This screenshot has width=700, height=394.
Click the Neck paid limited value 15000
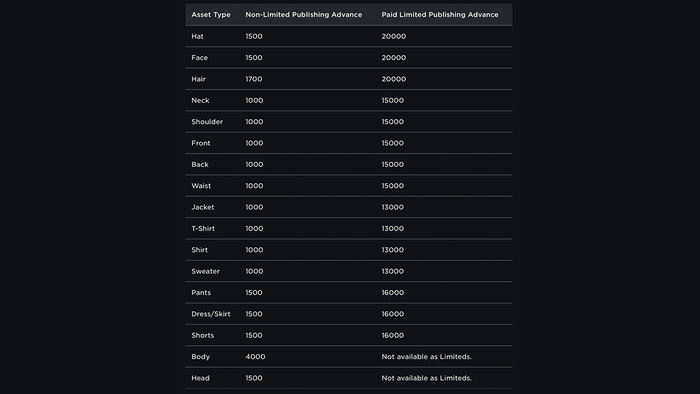pos(392,100)
